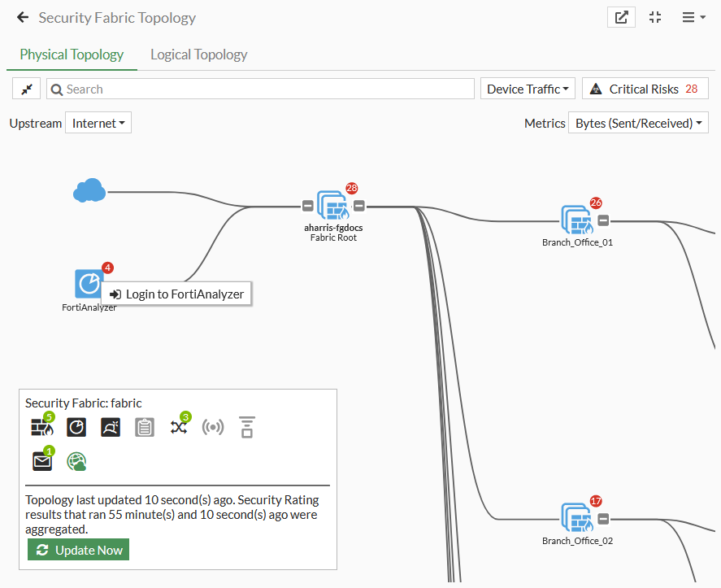Open topology in a new window
The image size is (721, 588).
621,17
